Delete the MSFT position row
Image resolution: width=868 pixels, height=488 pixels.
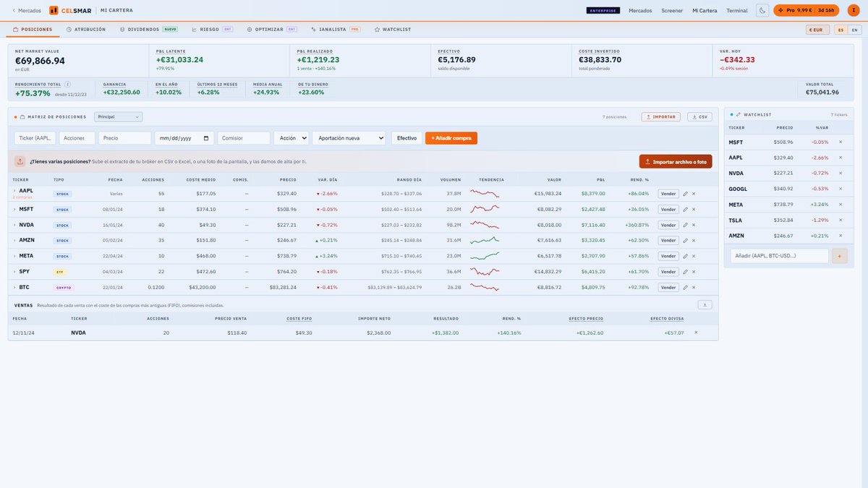[x=694, y=210]
